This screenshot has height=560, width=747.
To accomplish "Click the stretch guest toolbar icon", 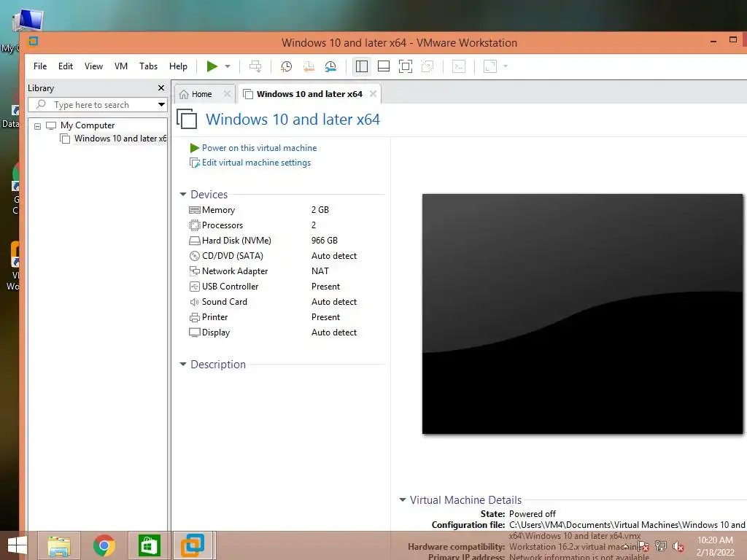I will 490,66.
